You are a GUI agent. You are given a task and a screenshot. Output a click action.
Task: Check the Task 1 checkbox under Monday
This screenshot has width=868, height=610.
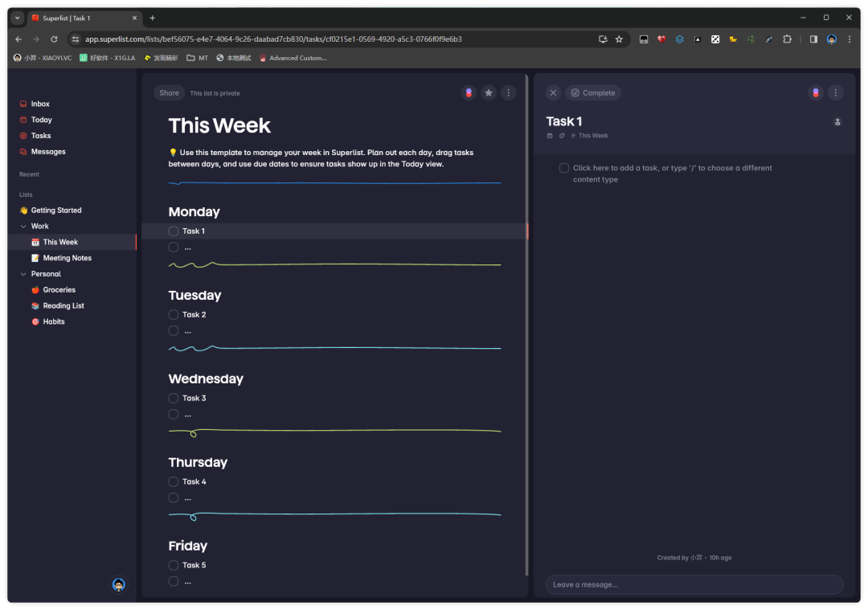click(174, 231)
